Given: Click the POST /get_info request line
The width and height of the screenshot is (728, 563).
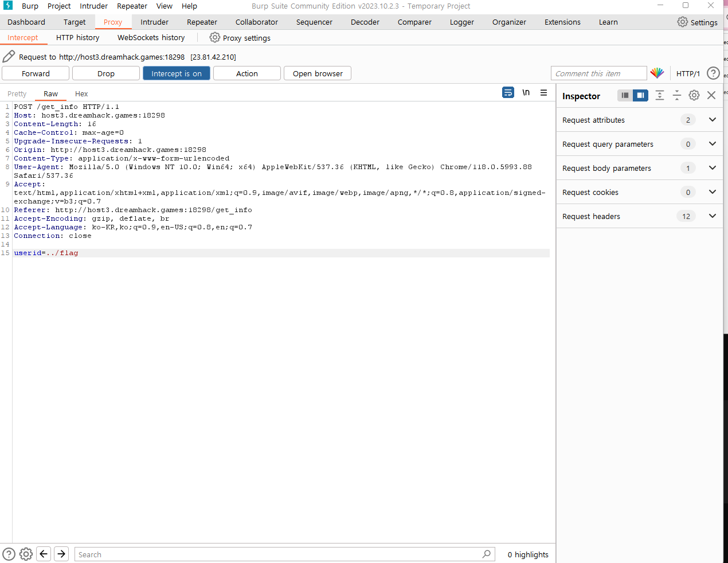Looking at the screenshot, I should 66,107.
